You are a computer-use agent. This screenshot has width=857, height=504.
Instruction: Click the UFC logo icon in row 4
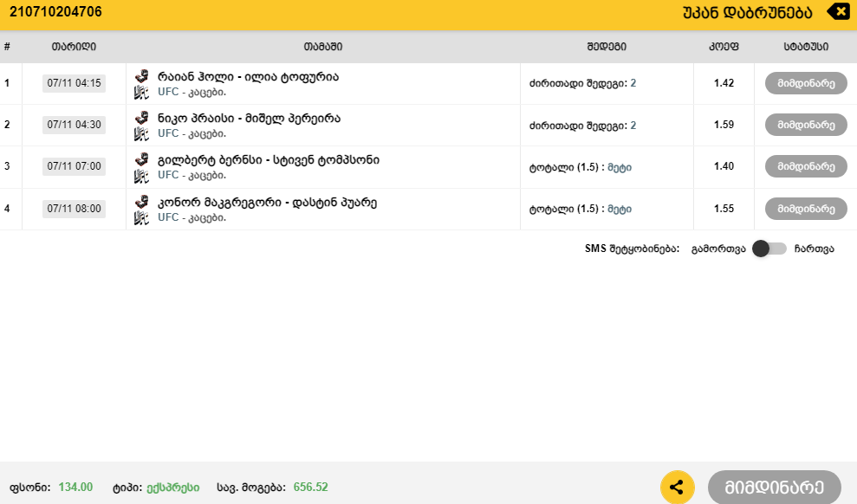tap(141, 218)
